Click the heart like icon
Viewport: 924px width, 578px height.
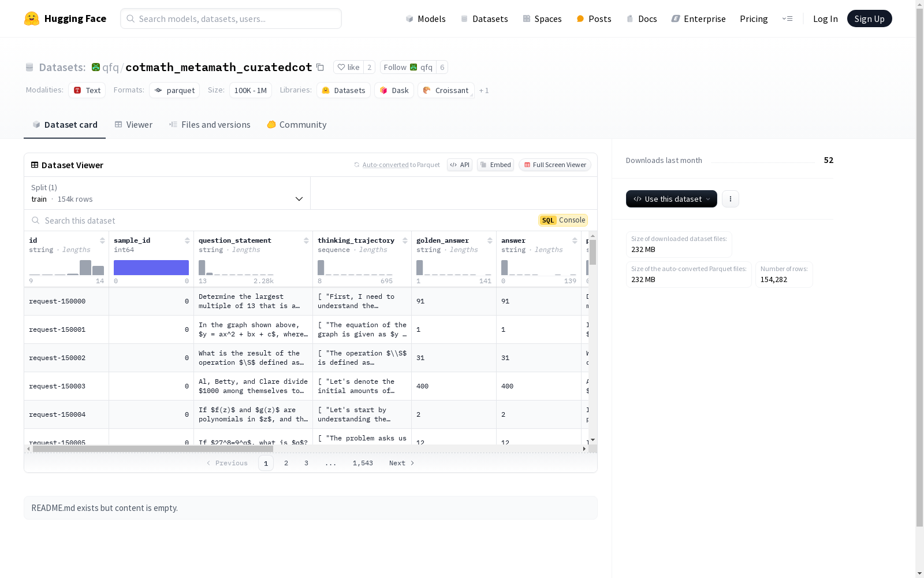pyautogui.click(x=341, y=67)
